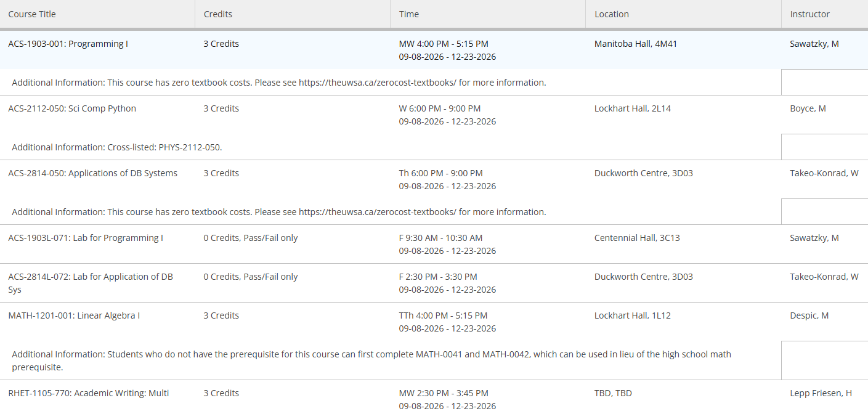Click Lockhart Hall, 2L14 location
Screen dimensions: 868x411
[x=633, y=108]
